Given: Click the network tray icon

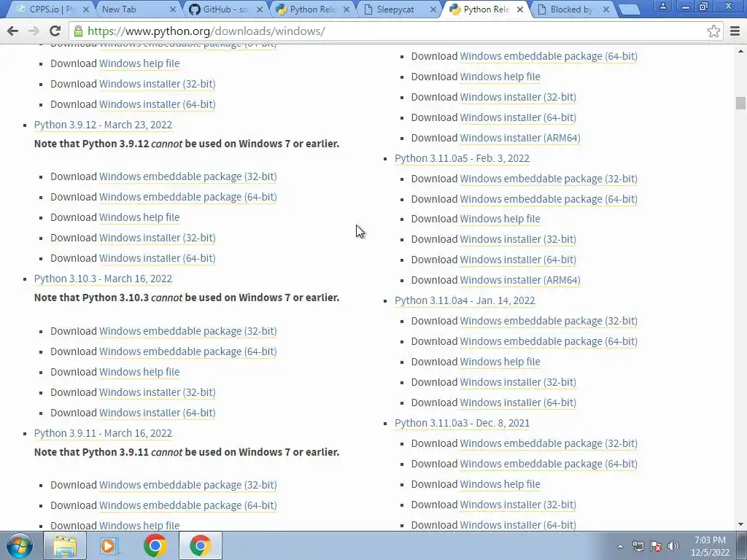Looking at the screenshot, I should pyautogui.click(x=638, y=546).
